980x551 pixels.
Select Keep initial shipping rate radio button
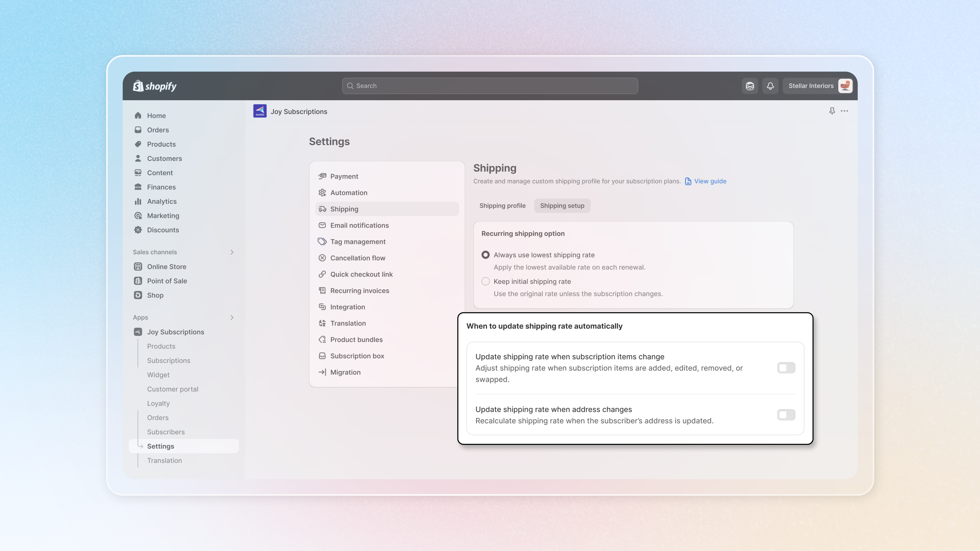pyautogui.click(x=485, y=281)
